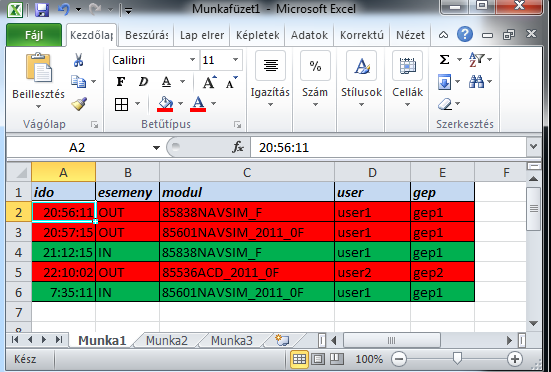This screenshot has width=551, height=372.
Task: Decrease the font size
Action: [x=232, y=82]
